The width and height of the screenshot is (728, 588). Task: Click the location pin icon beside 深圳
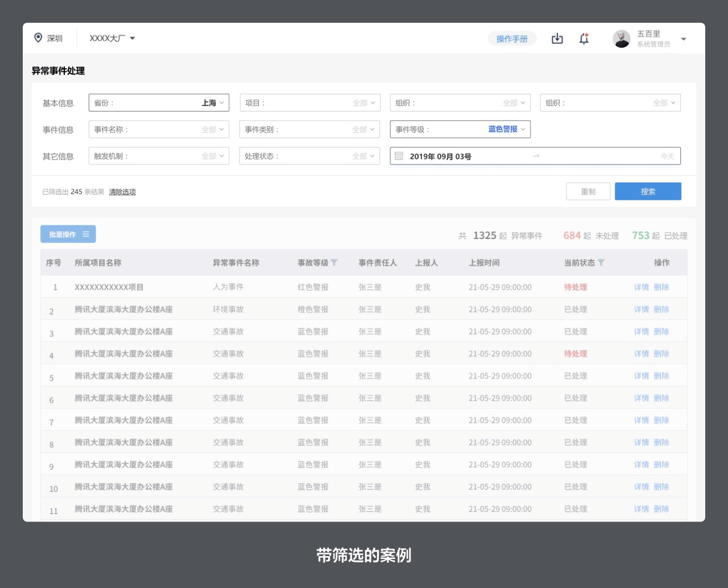click(38, 38)
